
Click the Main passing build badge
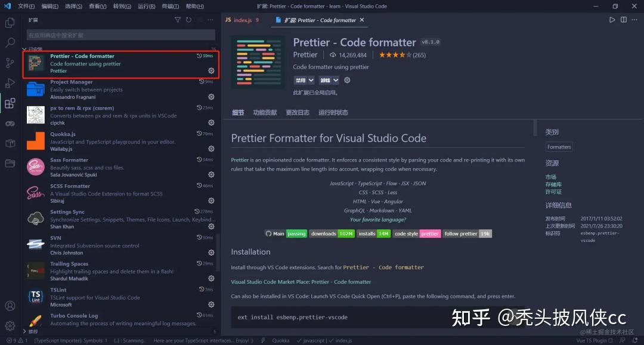[x=286, y=234]
